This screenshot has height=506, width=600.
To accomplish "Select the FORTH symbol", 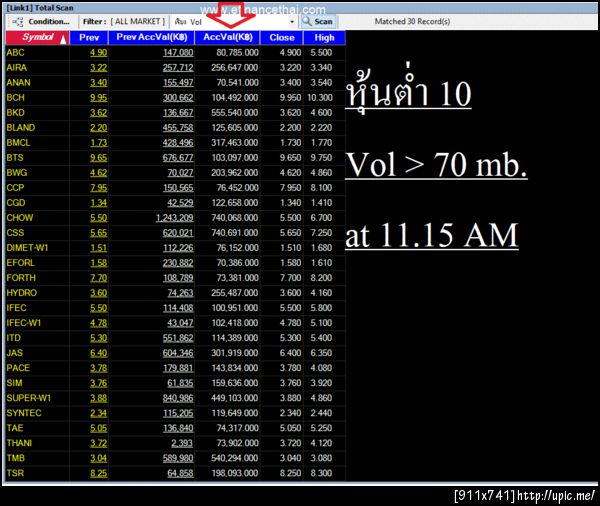I will [21, 278].
